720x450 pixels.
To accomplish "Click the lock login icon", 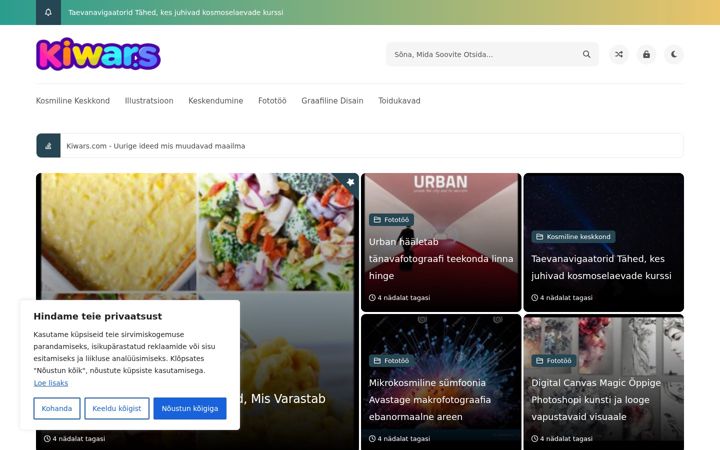I will (646, 54).
